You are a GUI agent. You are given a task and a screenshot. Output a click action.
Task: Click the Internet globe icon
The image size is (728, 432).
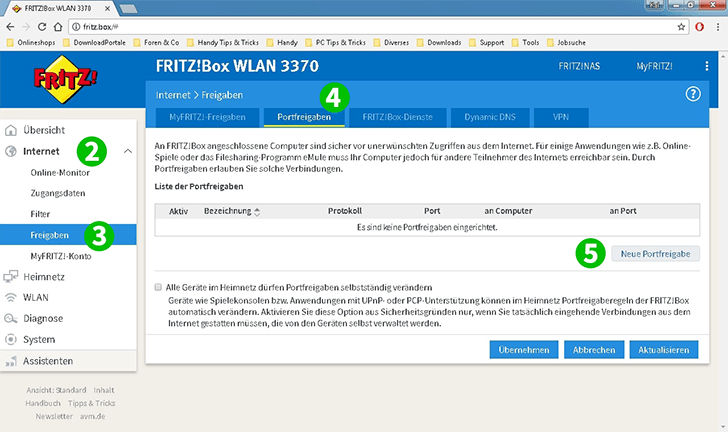coord(11,151)
